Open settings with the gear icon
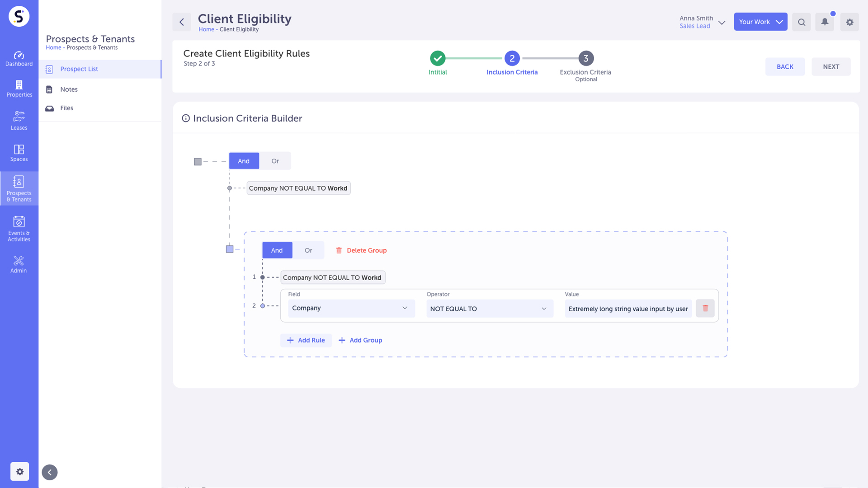The height and width of the screenshot is (488, 868). tap(849, 22)
